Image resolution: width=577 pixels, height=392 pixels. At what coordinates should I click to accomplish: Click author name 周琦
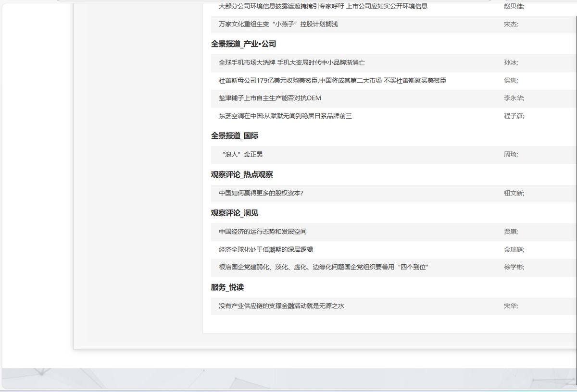tap(510, 155)
